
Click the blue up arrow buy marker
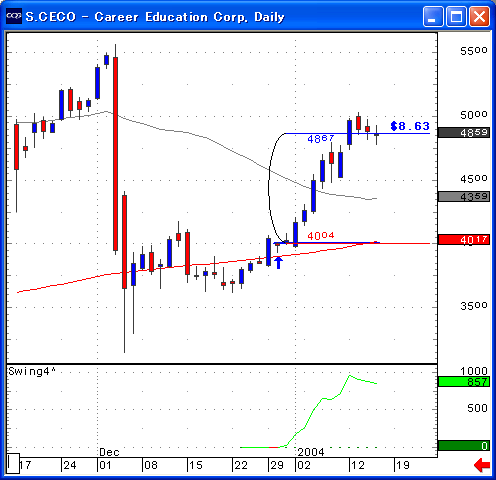[278, 263]
